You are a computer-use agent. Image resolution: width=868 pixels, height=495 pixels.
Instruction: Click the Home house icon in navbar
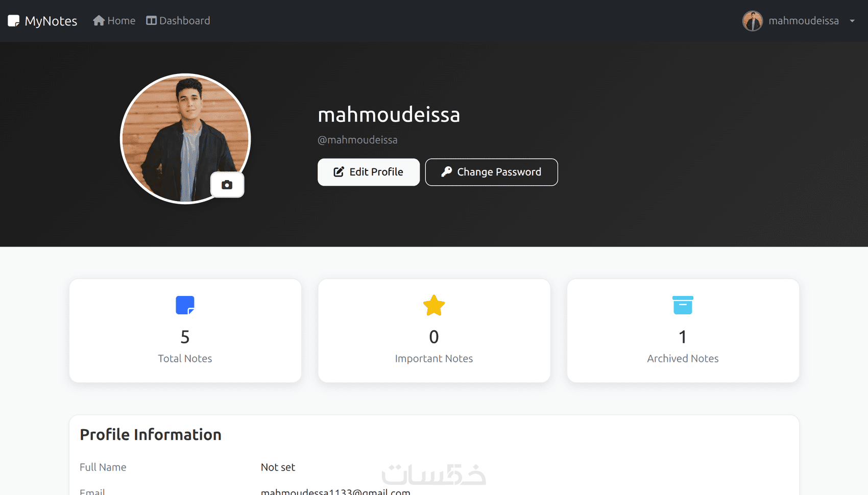tap(99, 20)
